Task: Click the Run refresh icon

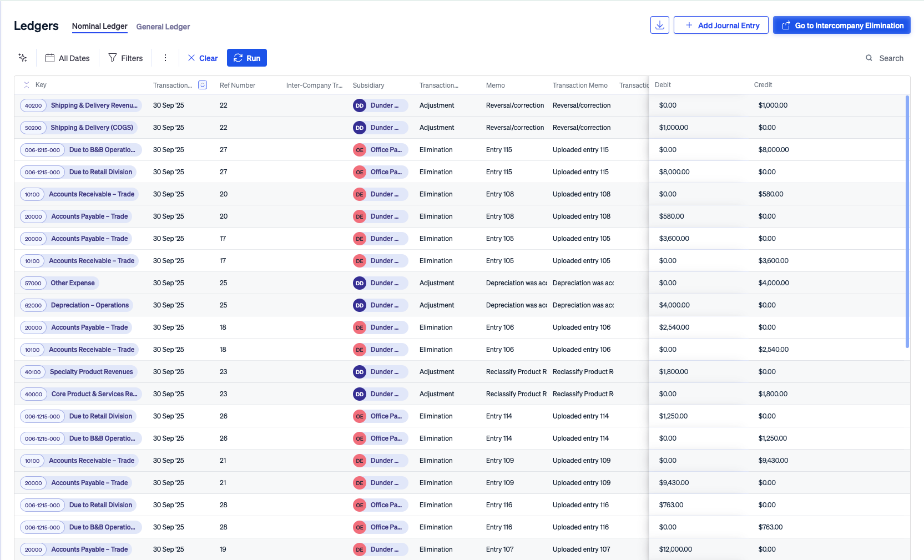Action: [239, 58]
